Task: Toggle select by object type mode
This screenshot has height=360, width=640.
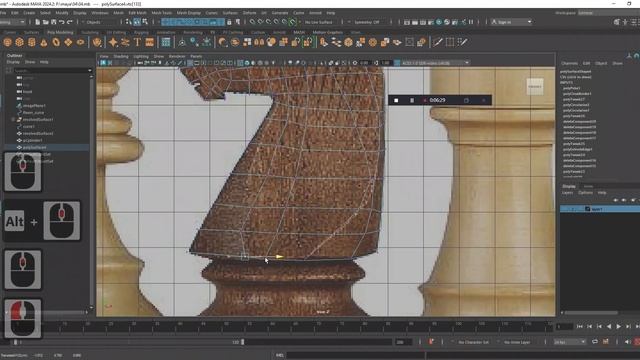Action: [137, 22]
